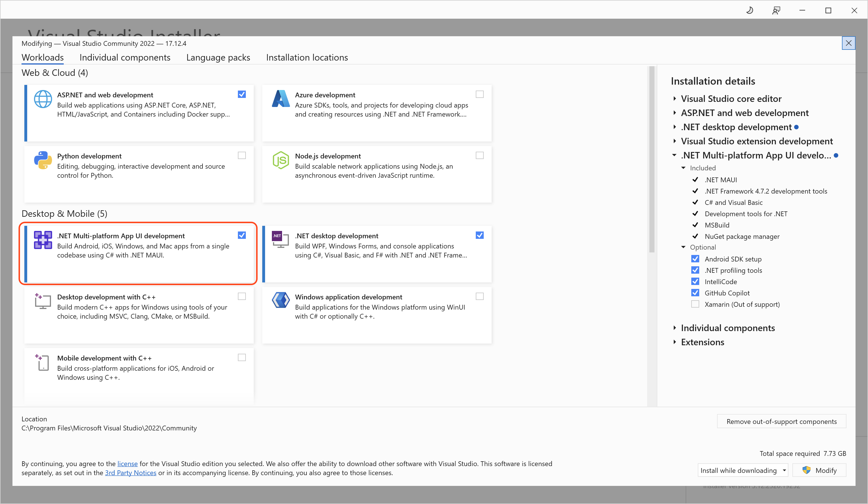868x504 pixels.
Task: Open Install while downloading dropdown
Action: click(743, 470)
